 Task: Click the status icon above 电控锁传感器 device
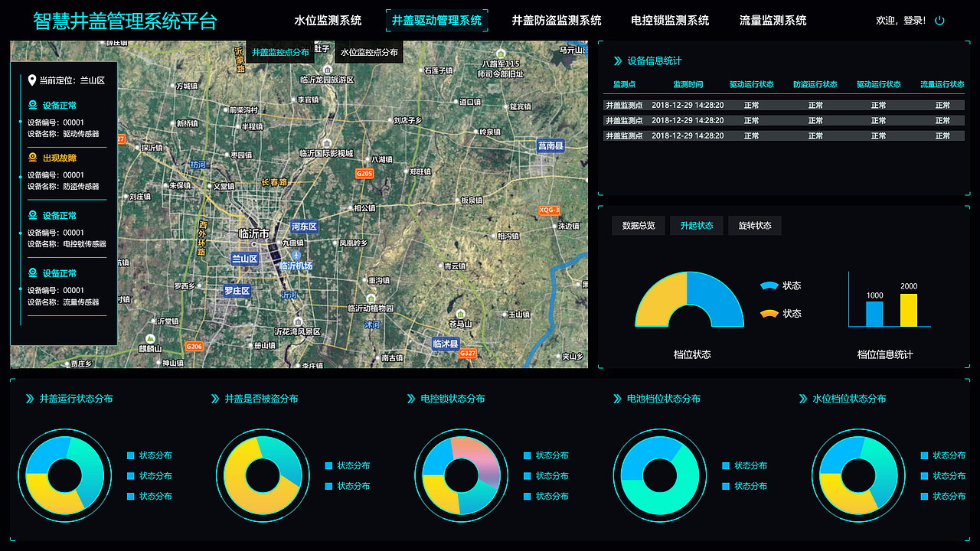click(32, 216)
